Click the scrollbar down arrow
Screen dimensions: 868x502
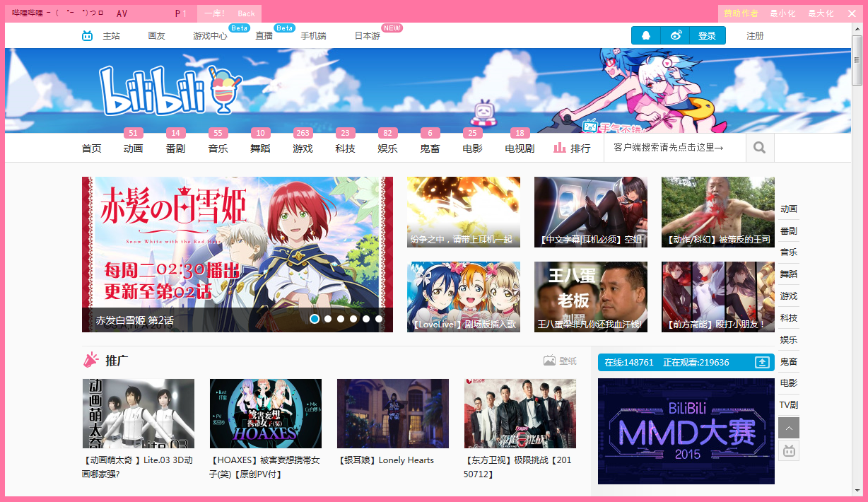tap(857, 490)
